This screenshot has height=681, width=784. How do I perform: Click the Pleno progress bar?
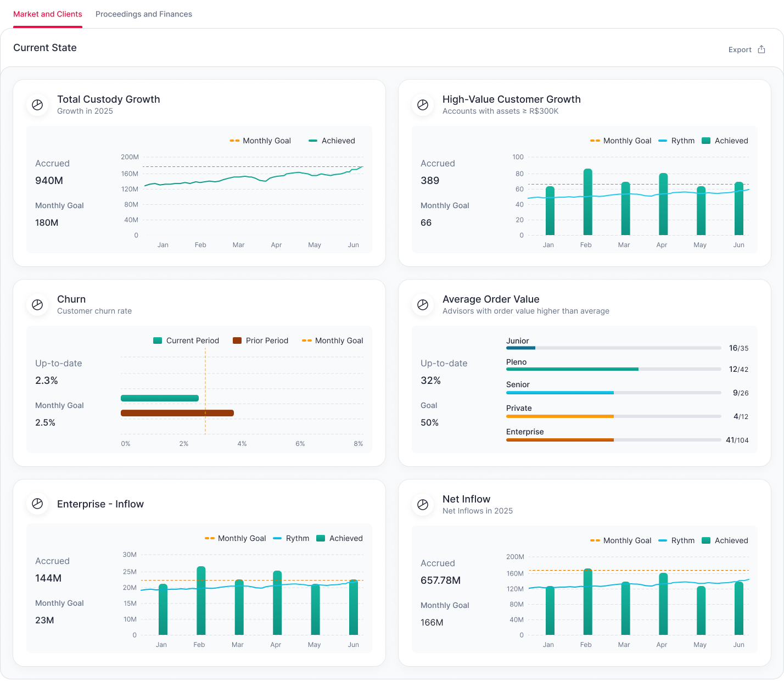point(613,369)
